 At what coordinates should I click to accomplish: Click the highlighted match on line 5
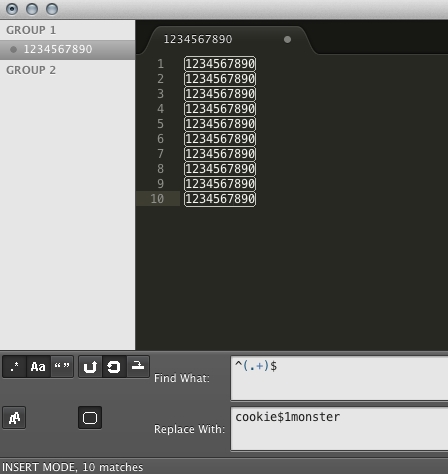pos(220,124)
